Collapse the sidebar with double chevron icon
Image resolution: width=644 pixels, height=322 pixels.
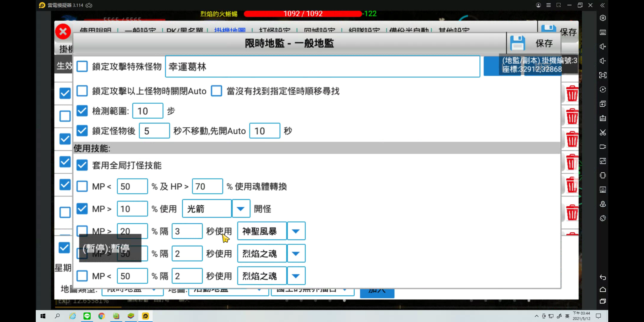[x=602, y=5]
